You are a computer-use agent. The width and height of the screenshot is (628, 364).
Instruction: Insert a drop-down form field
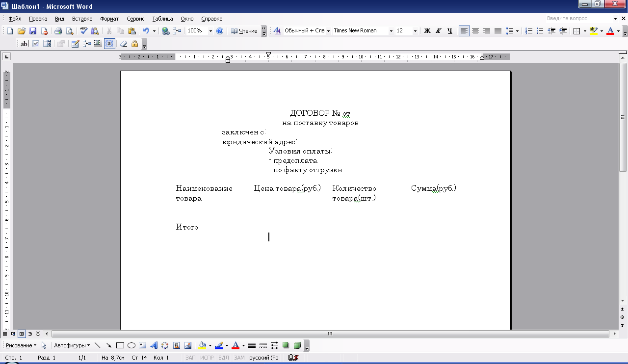(x=47, y=44)
